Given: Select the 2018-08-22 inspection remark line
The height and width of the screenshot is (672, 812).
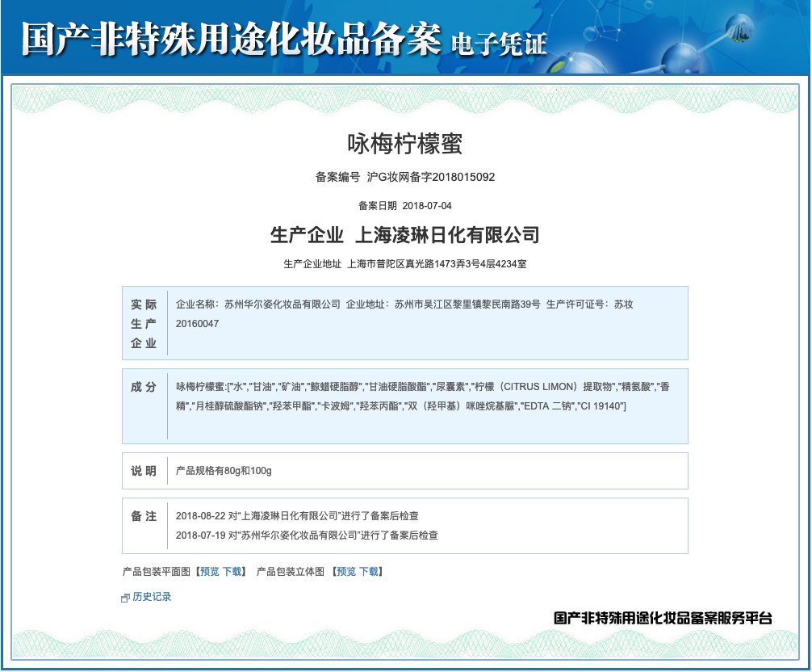Looking at the screenshot, I should click(x=297, y=516).
